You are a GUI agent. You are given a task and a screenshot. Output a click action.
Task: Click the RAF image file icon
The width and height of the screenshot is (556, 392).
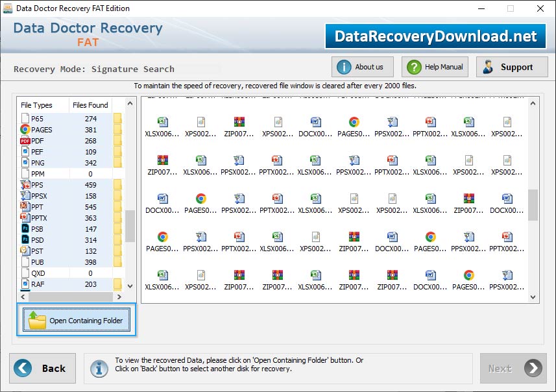[x=25, y=284]
